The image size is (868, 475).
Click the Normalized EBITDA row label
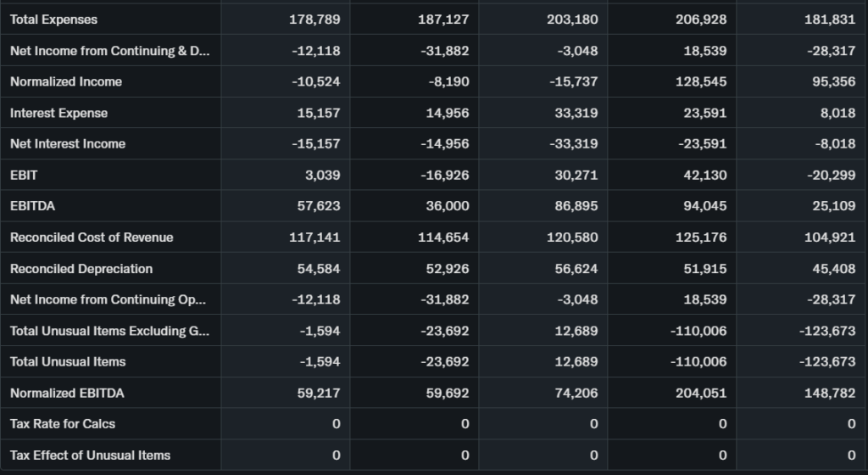click(x=67, y=394)
